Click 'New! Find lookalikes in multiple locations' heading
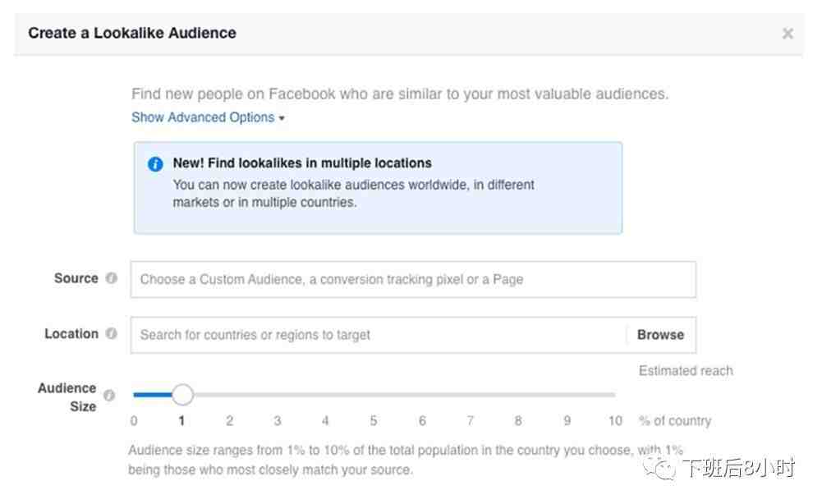 [x=302, y=163]
